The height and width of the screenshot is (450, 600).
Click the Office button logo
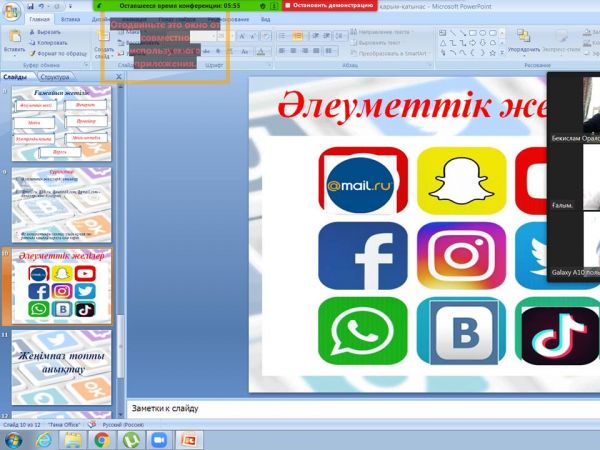pyautogui.click(x=10, y=8)
